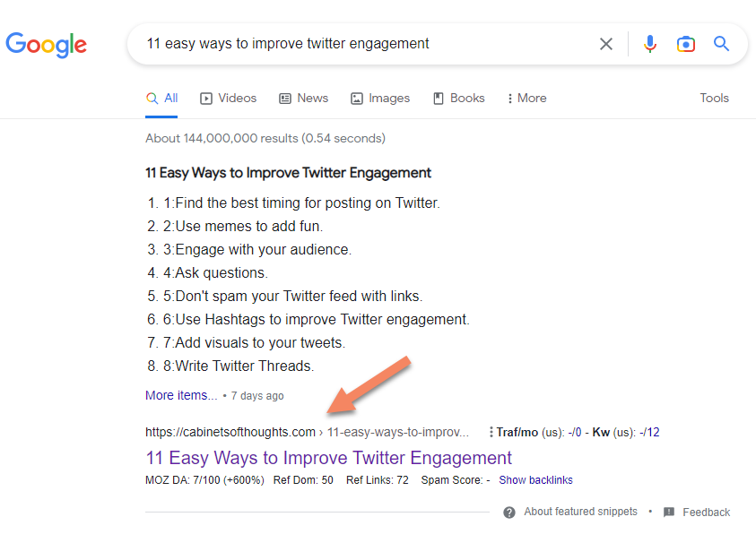Click About featured snippets text
The height and width of the screenshot is (560, 756).
(580, 512)
